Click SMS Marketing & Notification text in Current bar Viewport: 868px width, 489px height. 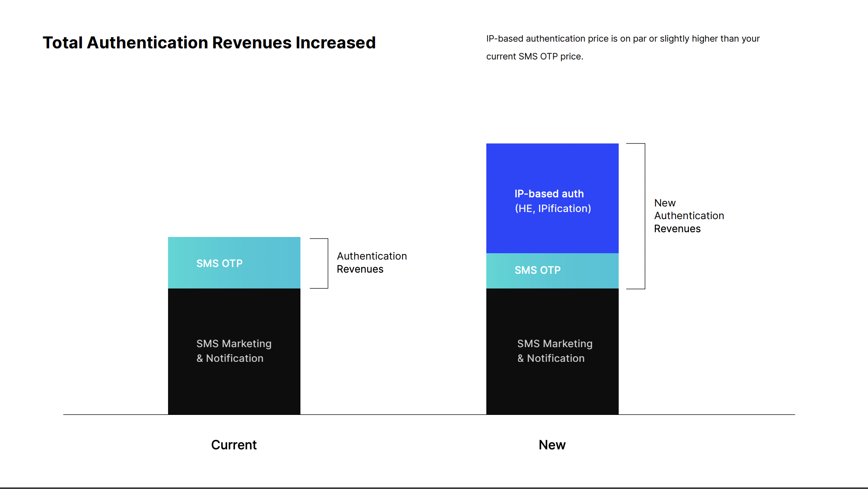234,351
